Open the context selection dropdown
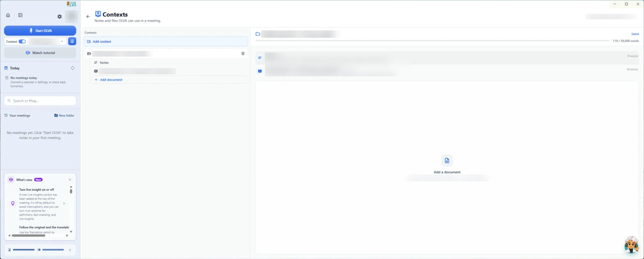The image size is (644, 259). (47, 41)
